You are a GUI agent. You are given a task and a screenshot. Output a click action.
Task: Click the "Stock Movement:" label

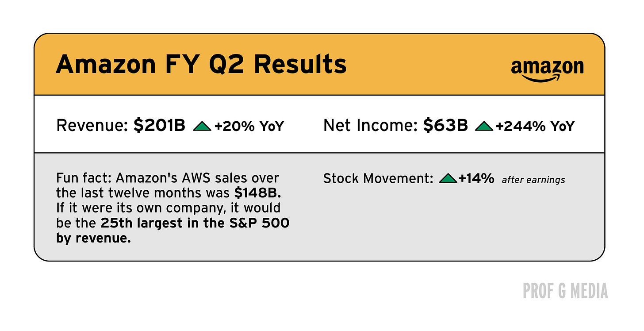click(378, 179)
